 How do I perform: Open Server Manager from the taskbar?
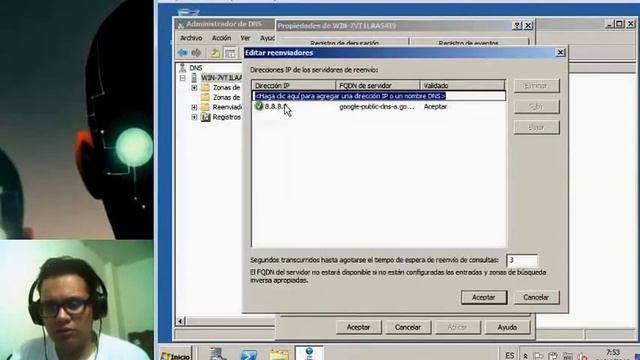pos(218,354)
